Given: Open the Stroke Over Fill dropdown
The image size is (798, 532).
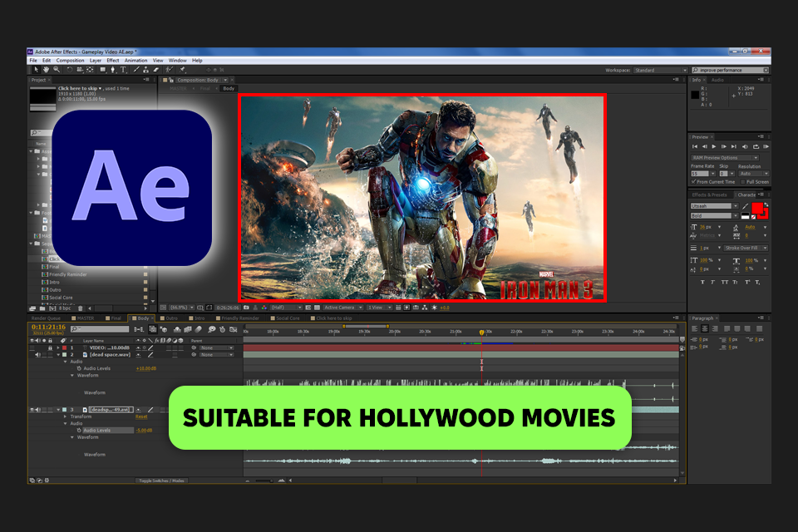Looking at the screenshot, I should tap(745, 248).
